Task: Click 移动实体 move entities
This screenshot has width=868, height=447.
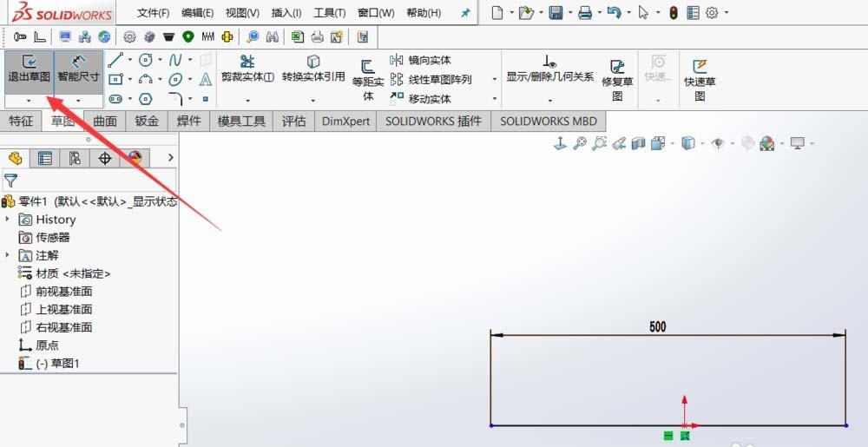Action: pyautogui.click(x=421, y=99)
